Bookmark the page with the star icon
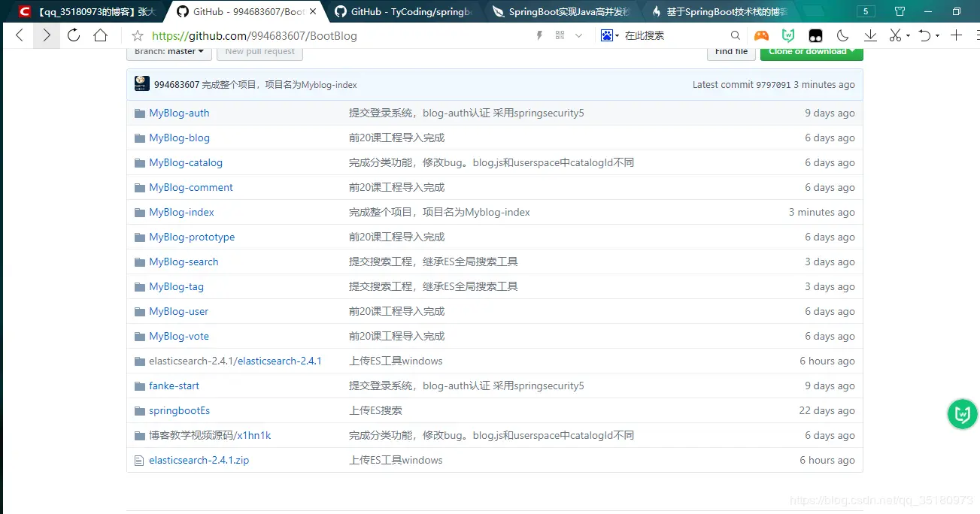This screenshot has width=980, height=514. 138,35
